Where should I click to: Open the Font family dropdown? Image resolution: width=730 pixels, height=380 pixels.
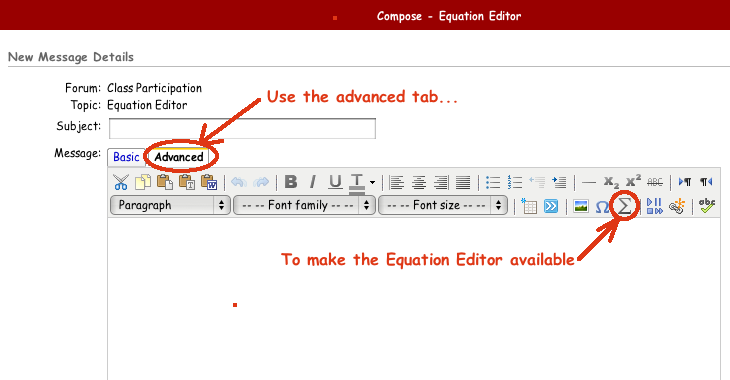(x=304, y=205)
